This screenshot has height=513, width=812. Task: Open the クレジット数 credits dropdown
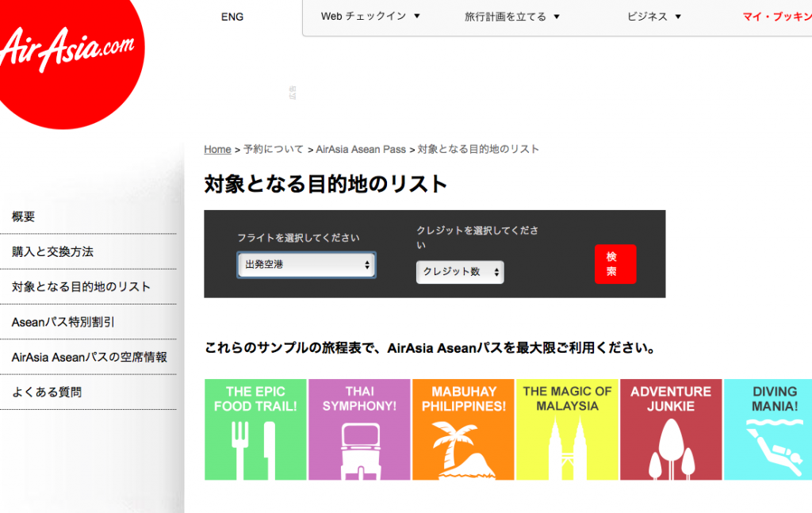click(x=460, y=272)
